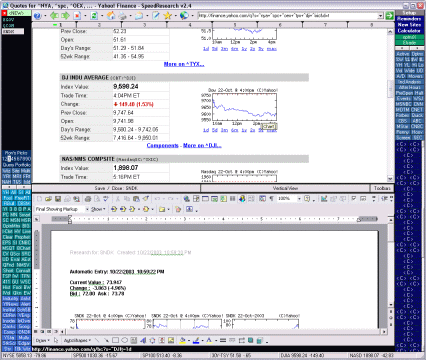Open the Final Showing Markup dropdown
The image size is (426, 360).
pos(62,209)
